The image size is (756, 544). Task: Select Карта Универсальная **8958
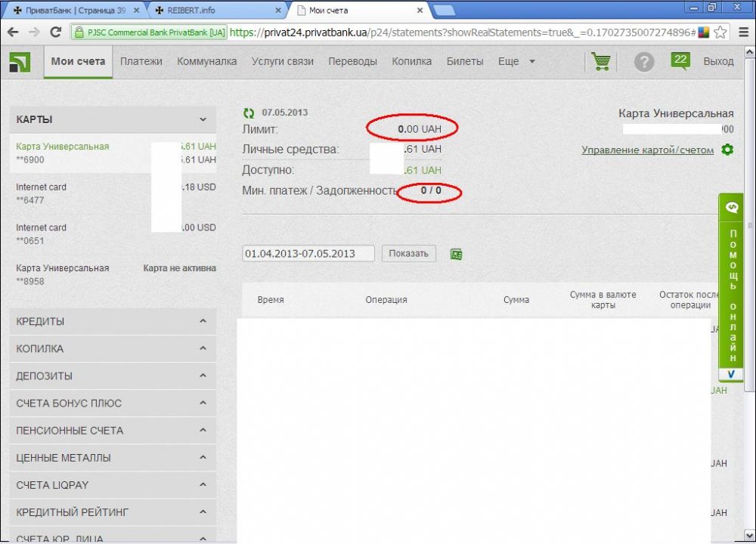113,275
